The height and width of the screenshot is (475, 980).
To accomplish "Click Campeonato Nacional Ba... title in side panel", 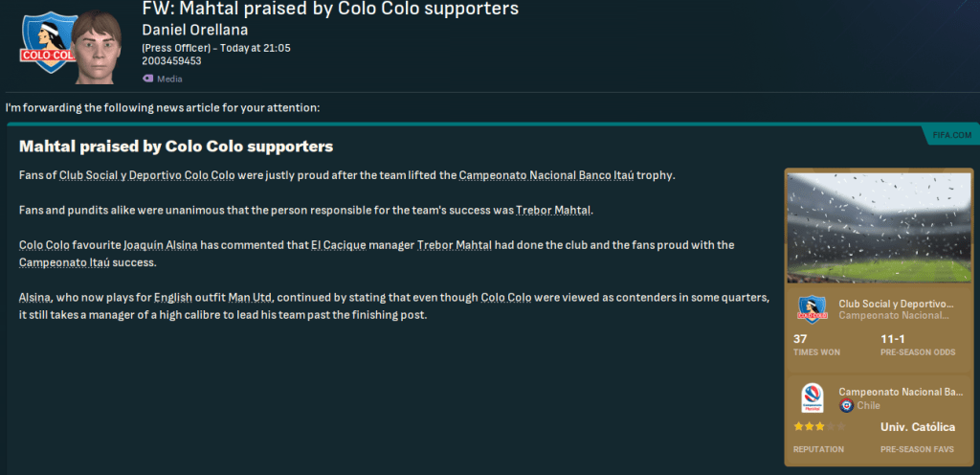I will pos(902,392).
